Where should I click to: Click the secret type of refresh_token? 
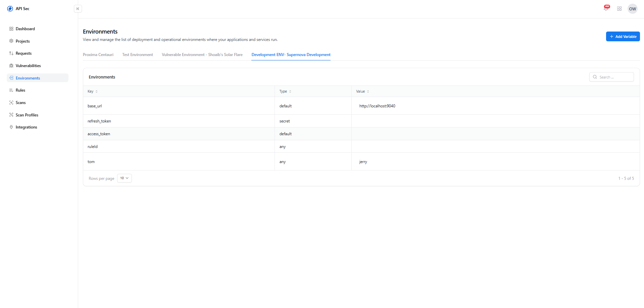(285, 121)
